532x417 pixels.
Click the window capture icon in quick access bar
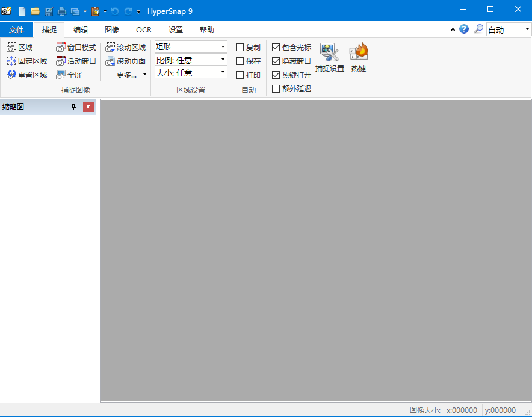coord(75,11)
